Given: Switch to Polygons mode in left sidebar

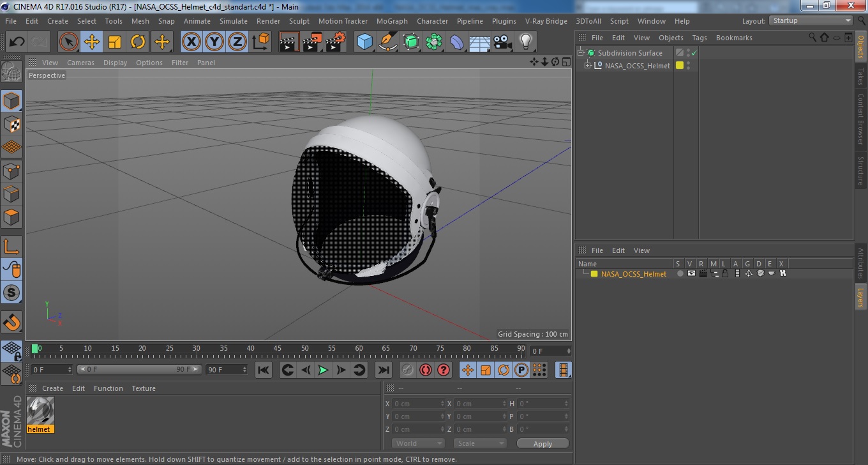Looking at the screenshot, I should (x=11, y=217).
